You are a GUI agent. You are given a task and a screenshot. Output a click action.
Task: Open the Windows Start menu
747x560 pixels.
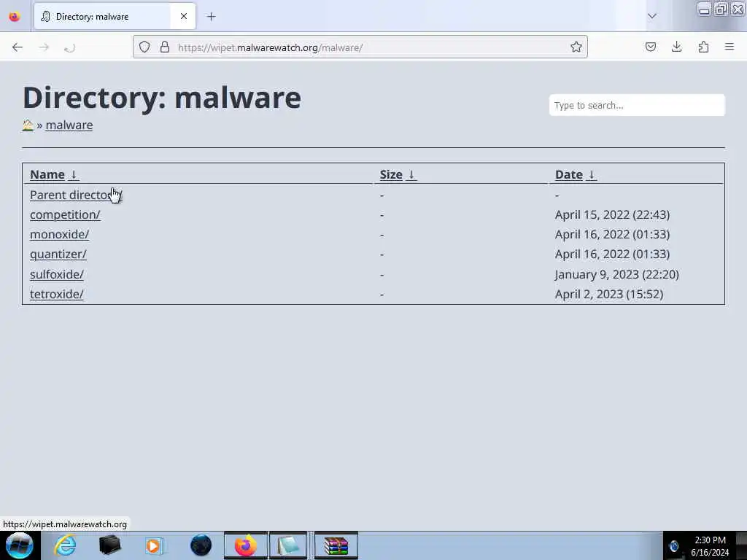20,545
